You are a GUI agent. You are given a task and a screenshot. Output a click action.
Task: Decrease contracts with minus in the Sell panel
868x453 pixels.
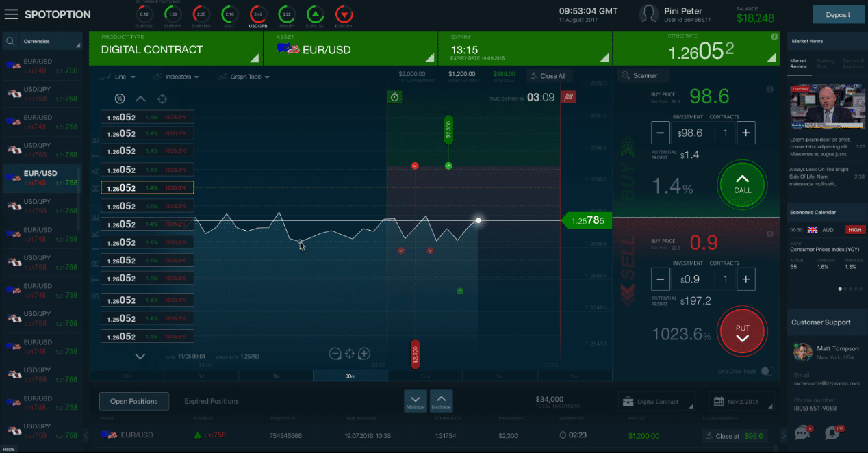click(660, 279)
